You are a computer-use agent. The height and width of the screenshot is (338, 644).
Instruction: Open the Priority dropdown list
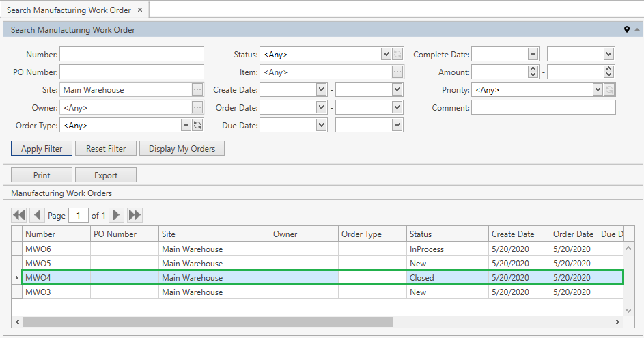pos(598,89)
